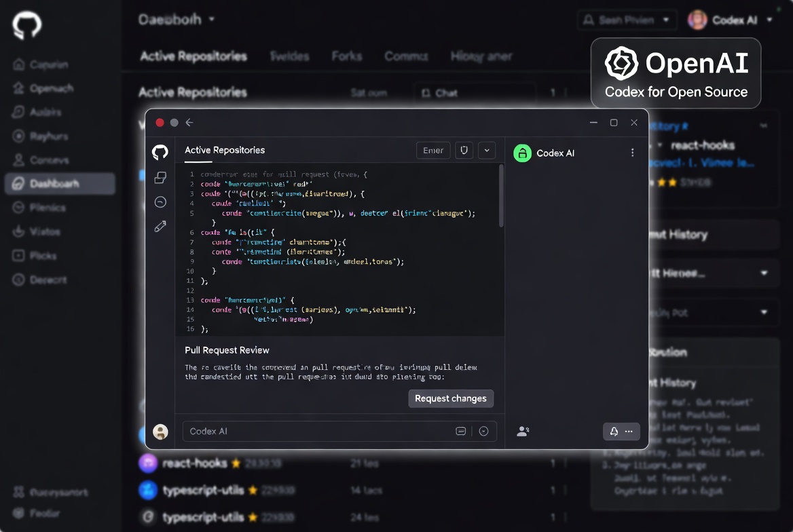Click the circled arrow icon in Codex AI input
Viewport: 793px width, 532px height.
(x=483, y=432)
